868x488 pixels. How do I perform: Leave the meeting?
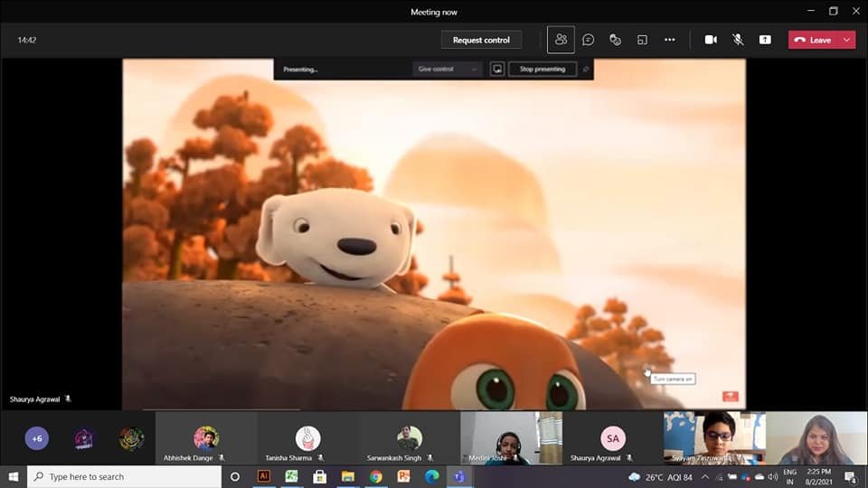coord(814,40)
